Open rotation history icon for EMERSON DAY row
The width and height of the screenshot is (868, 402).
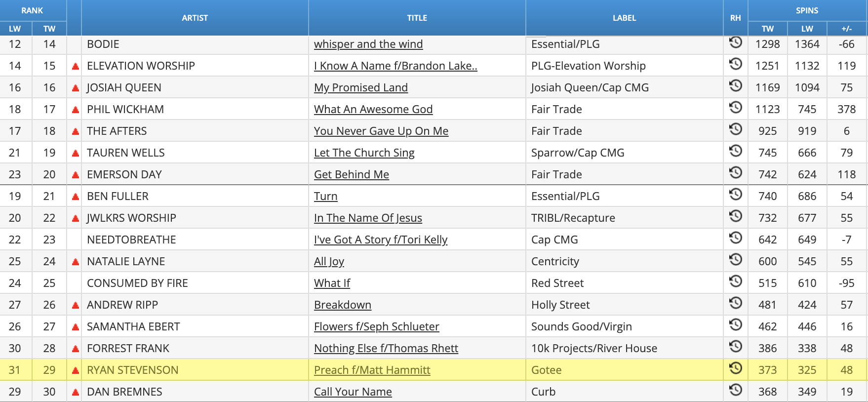736,173
